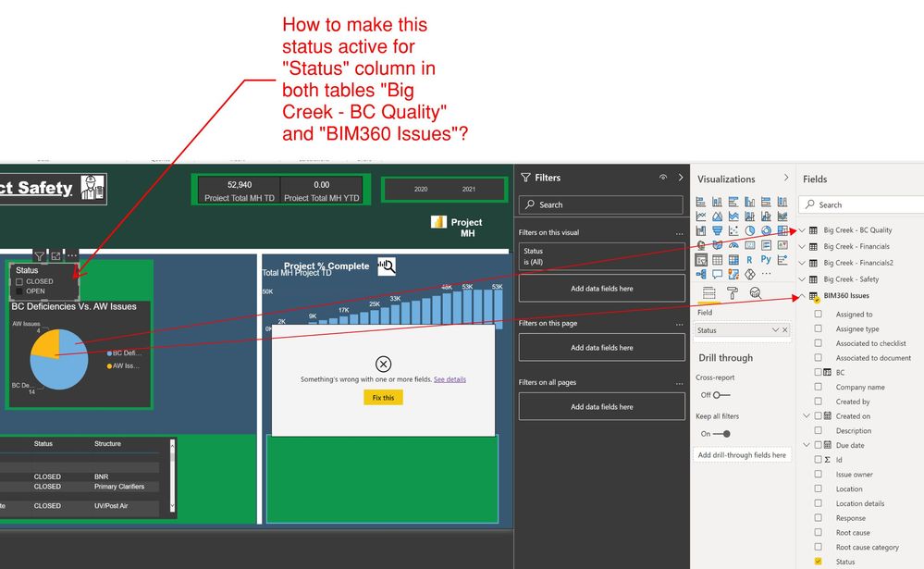924x569 pixels.
Task: Click the yellow Fix this button
Action: (x=383, y=398)
